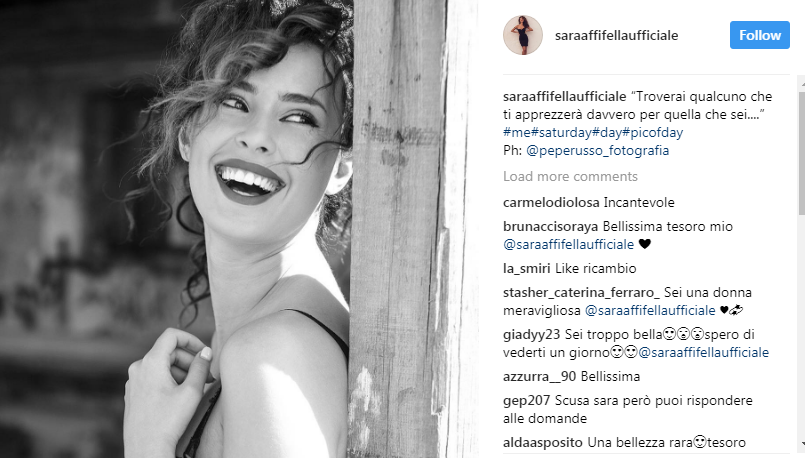
Task: Click the black-and-white post photo
Action: coord(239,229)
